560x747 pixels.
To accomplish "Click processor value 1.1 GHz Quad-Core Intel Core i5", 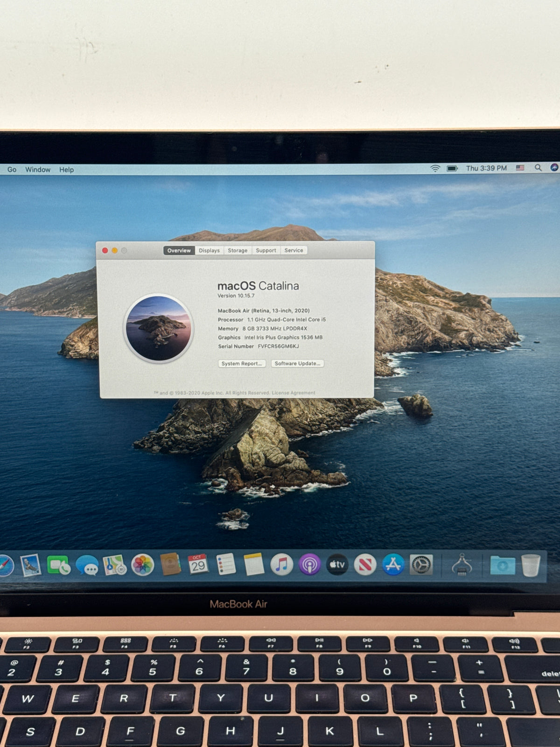I will point(287,319).
